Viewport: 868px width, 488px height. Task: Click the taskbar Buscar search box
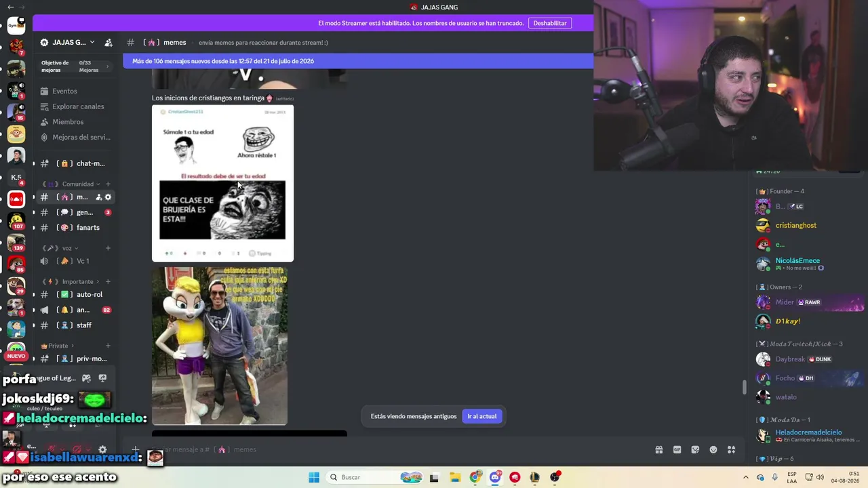[x=373, y=477]
